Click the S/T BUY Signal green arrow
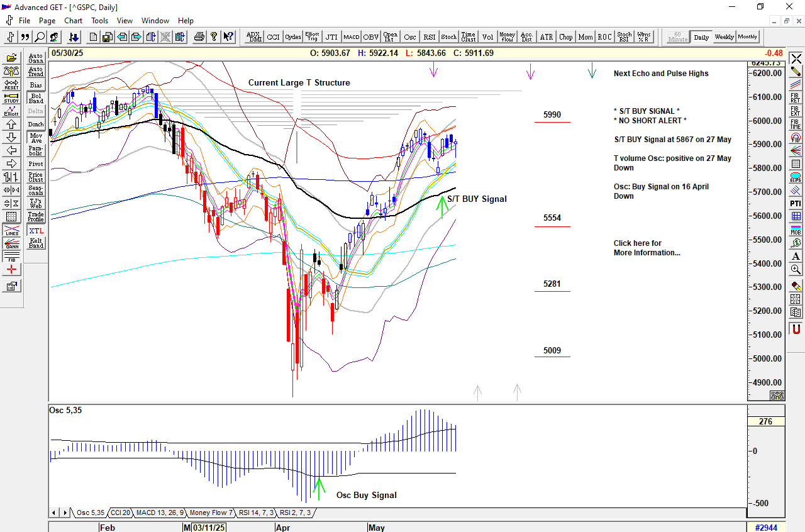Viewport: 805px width, 532px height. click(x=442, y=207)
